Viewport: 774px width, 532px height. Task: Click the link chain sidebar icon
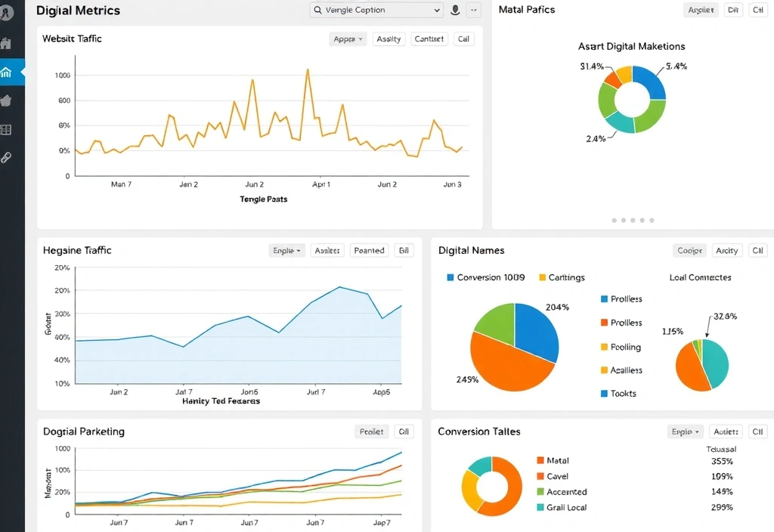coord(7,157)
